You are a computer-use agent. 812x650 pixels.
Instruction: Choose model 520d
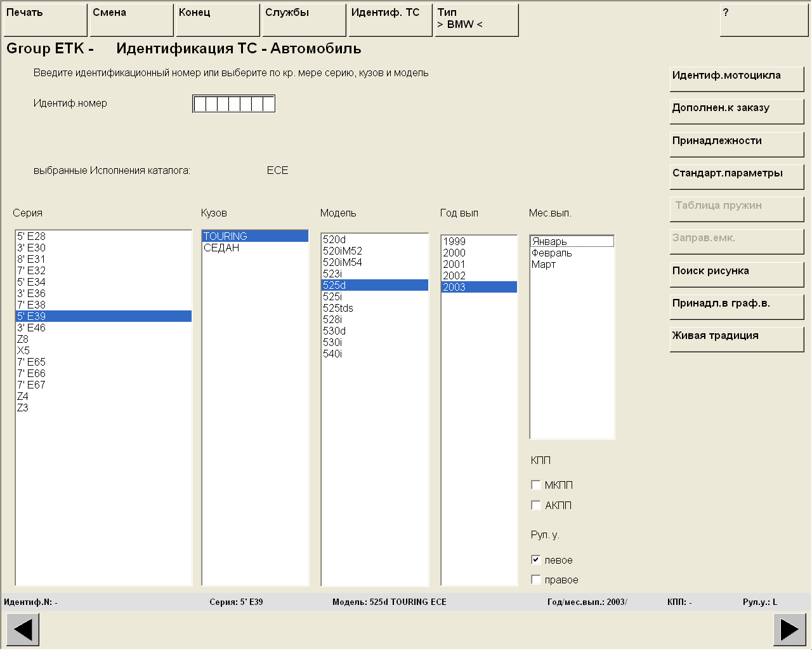click(x=375, y=239)
